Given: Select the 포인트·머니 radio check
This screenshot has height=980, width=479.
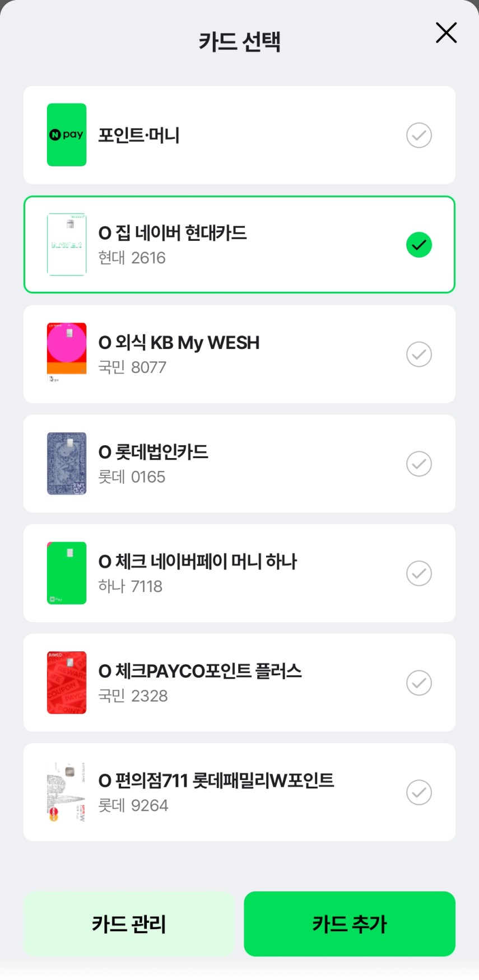Looking at the screenshot, I should pyautogui.click(x=418, y=135).
